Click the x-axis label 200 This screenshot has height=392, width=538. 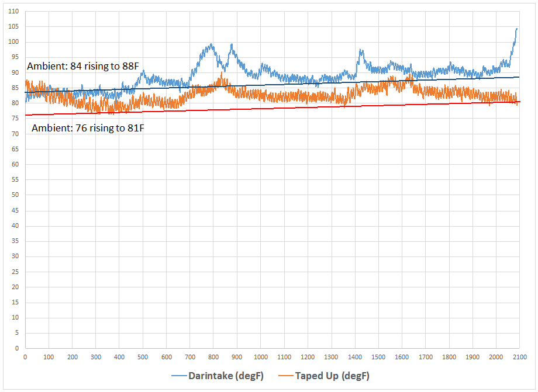(72, 356)
